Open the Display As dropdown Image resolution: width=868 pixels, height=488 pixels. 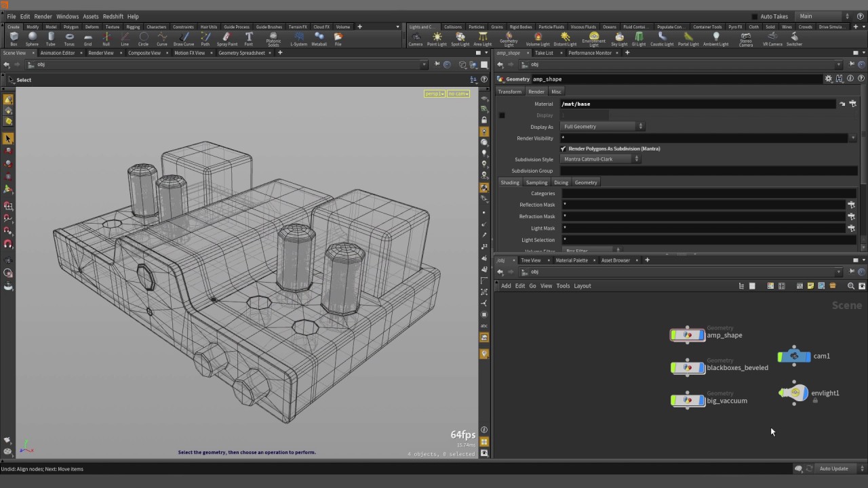pyautogui.click(x=602, y=127)
